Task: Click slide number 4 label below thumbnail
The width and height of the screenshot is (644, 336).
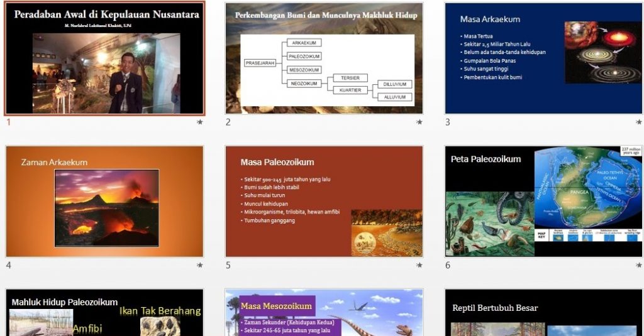Action: tap(9, 266)
